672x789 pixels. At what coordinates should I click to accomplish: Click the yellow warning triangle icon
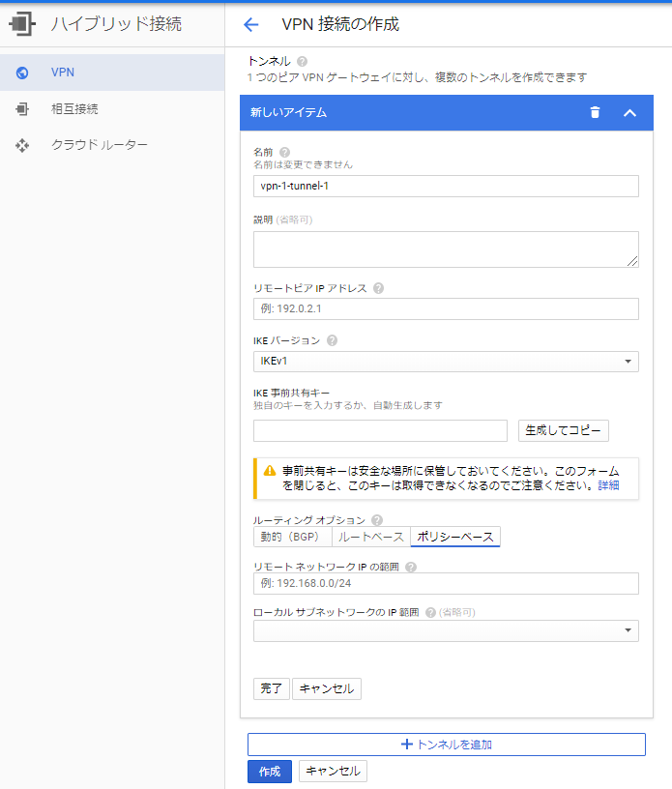(x=270, y=471)
